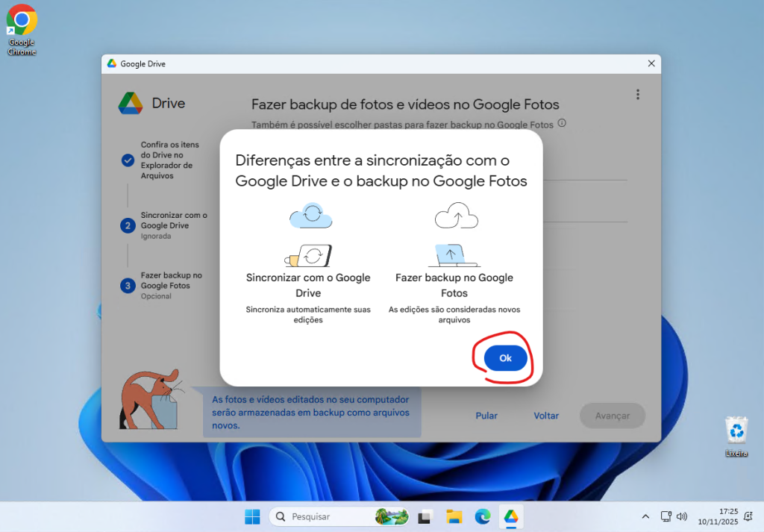
Task: Open Task View from the taskbar
Action: point(425,516)
